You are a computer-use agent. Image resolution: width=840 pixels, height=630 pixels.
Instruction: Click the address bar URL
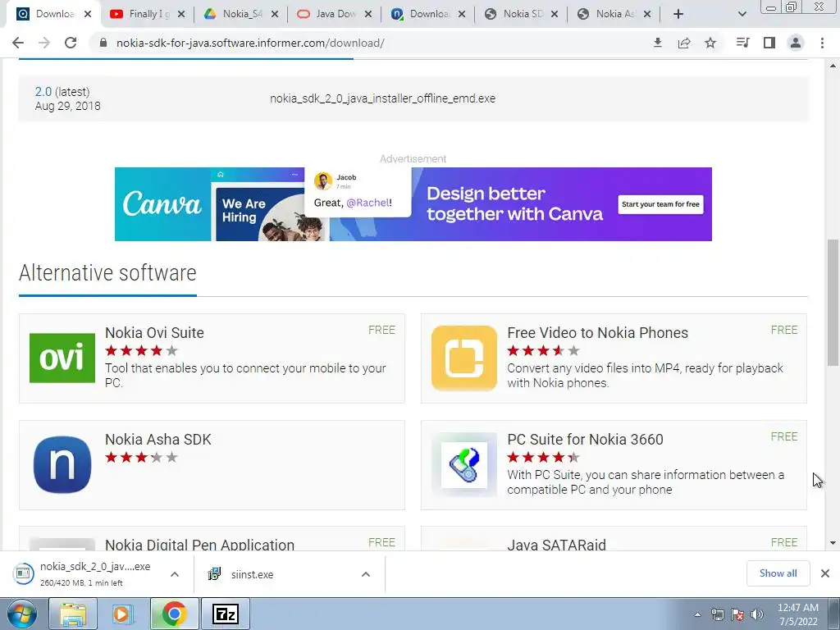tap(250, 43)
